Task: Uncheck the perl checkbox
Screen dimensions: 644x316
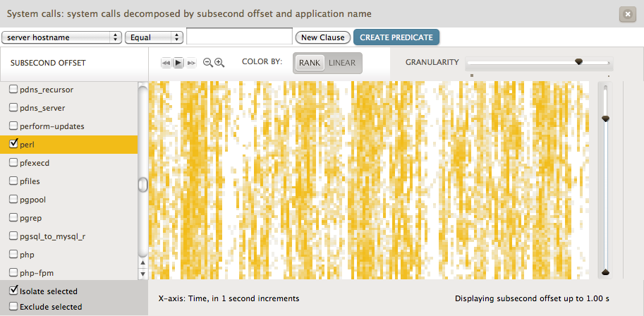Action: click(x=13, y=145)
